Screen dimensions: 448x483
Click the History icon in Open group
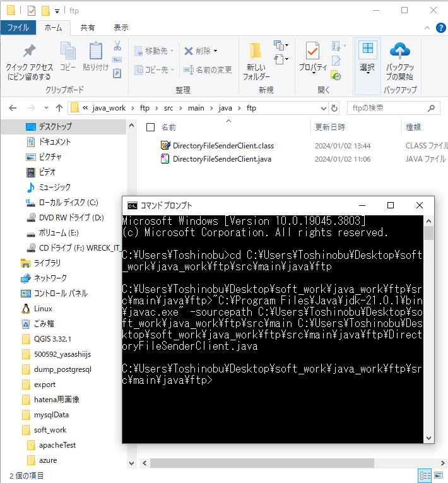pyautogui.click(x=336, y=76)
